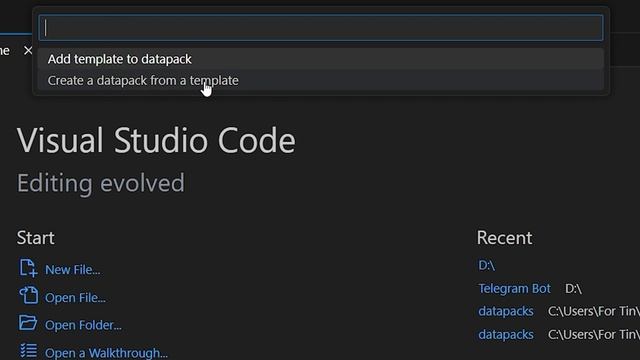
Task: Open the New File... link
Action: click(x=73, y=270)
